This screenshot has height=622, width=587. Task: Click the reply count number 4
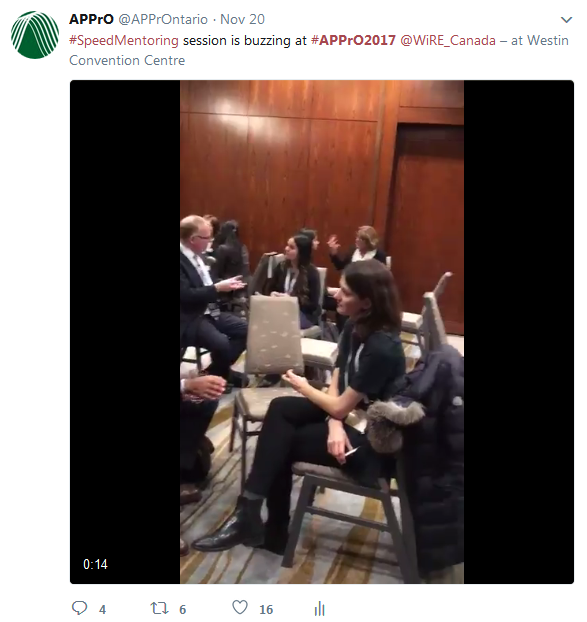tap(102, 609)
